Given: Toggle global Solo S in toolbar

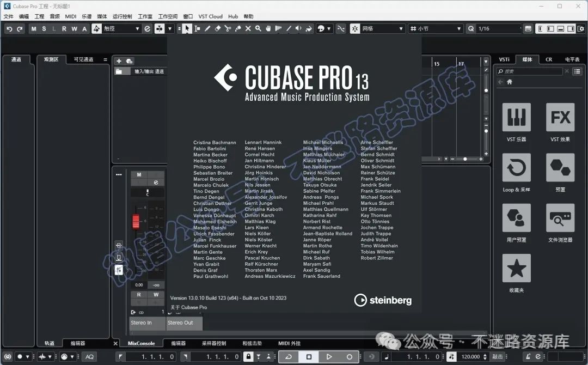Looking at the screenshot, I should 44,28.
